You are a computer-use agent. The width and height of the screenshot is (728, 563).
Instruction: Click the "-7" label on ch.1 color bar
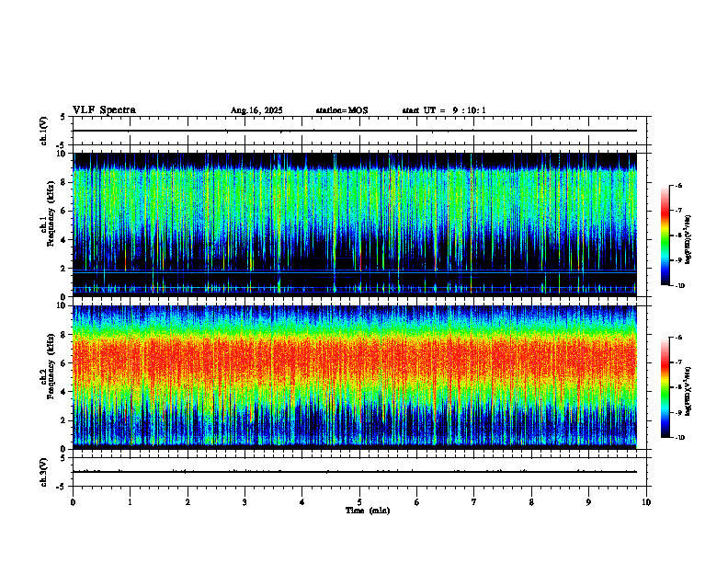click(678, 211)
